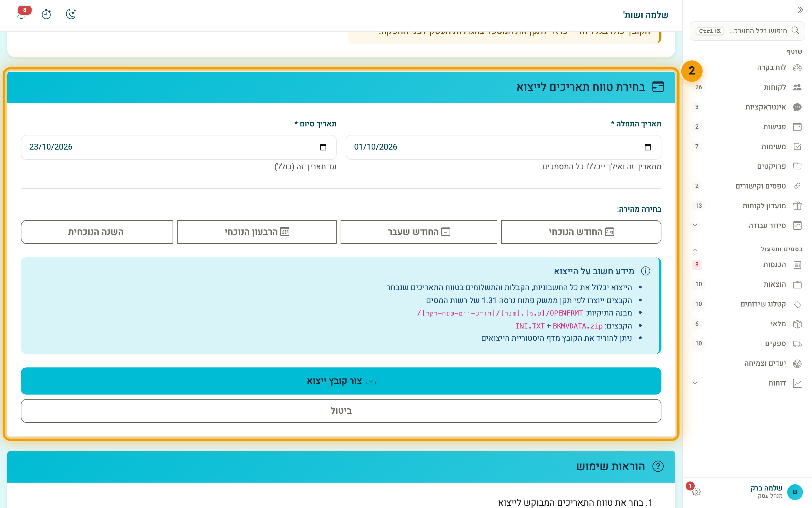Image resolution: width=812 pixels, height=508 pixels.
Task: Open אינטראקציות in the sidebar
Action: [x=747, y=107]
